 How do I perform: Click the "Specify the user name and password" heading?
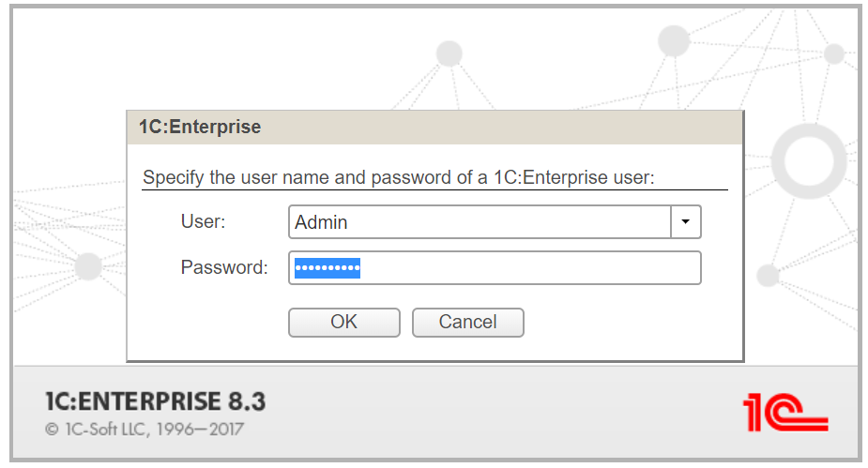pos(399,177)
